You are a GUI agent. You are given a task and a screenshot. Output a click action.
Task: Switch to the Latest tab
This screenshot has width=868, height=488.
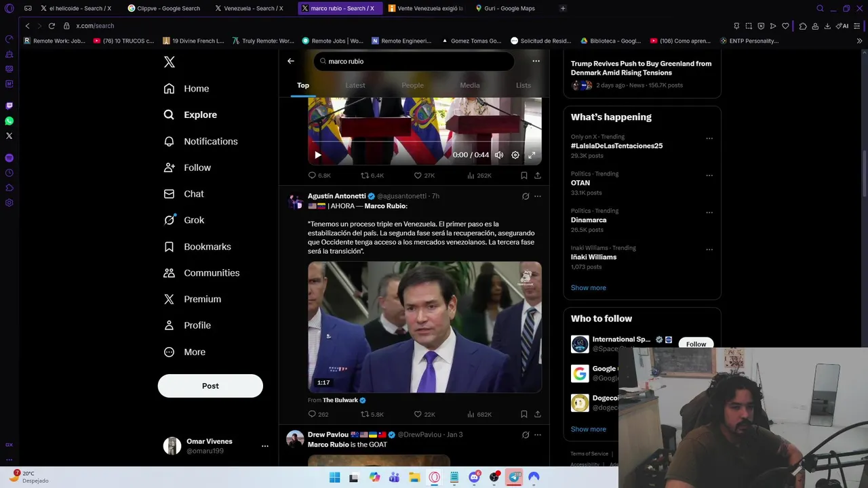click(x=355, y=85)
